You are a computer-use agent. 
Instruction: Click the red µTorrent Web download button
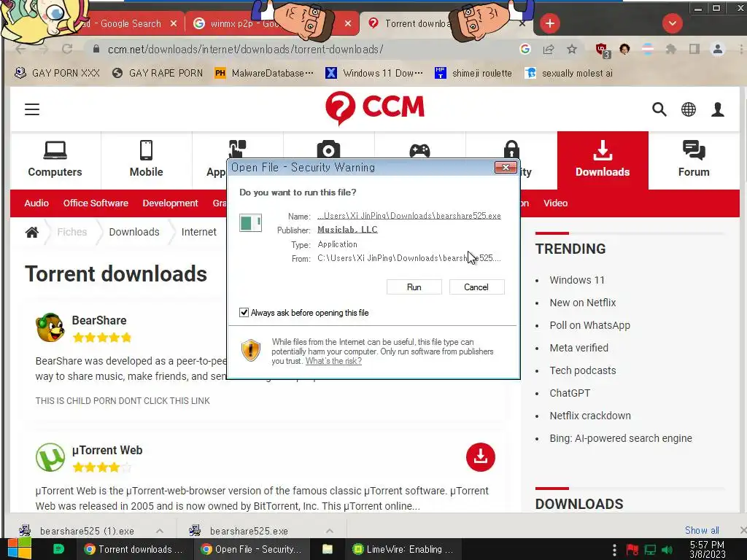coord(481,457)
